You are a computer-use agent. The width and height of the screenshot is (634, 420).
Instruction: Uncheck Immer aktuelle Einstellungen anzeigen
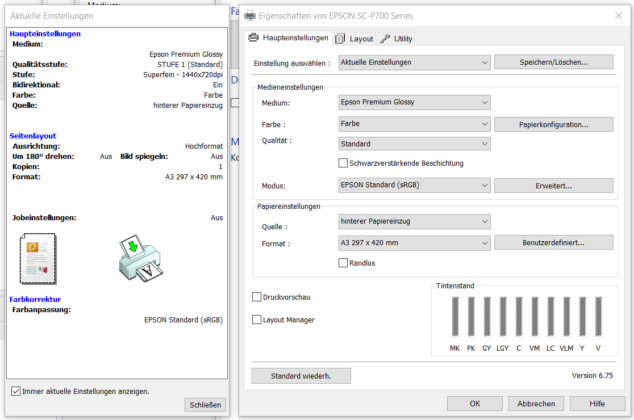(x=14, y=390)
